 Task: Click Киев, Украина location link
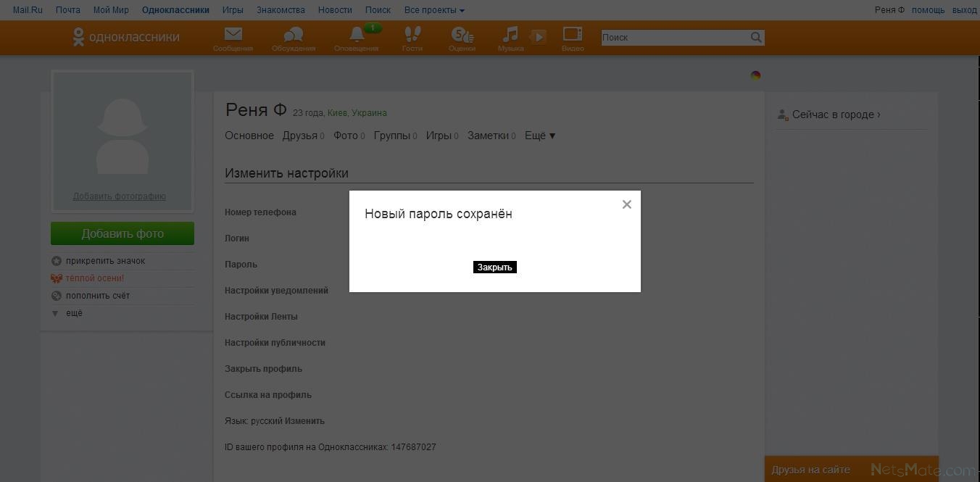point(357,113)
